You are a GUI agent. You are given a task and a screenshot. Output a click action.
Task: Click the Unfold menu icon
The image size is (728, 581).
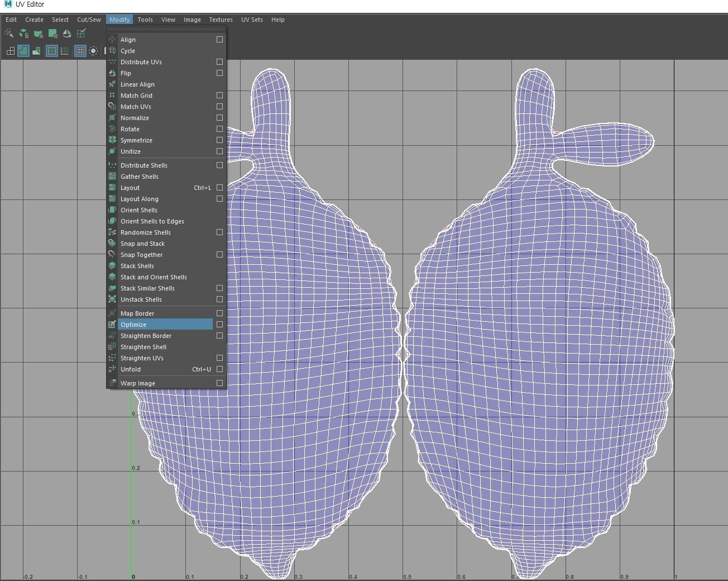pyautogui.click(x=112, y=369)
